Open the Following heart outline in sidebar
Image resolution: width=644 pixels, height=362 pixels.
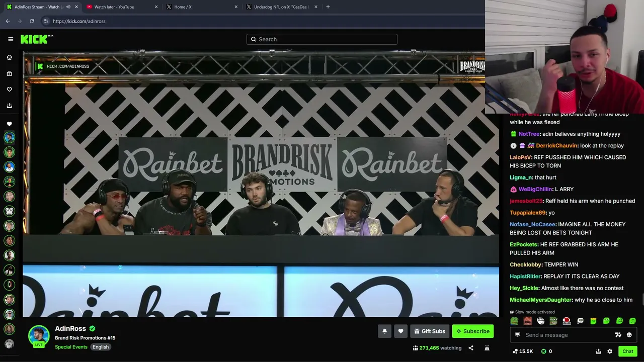[x=9, y=89]
